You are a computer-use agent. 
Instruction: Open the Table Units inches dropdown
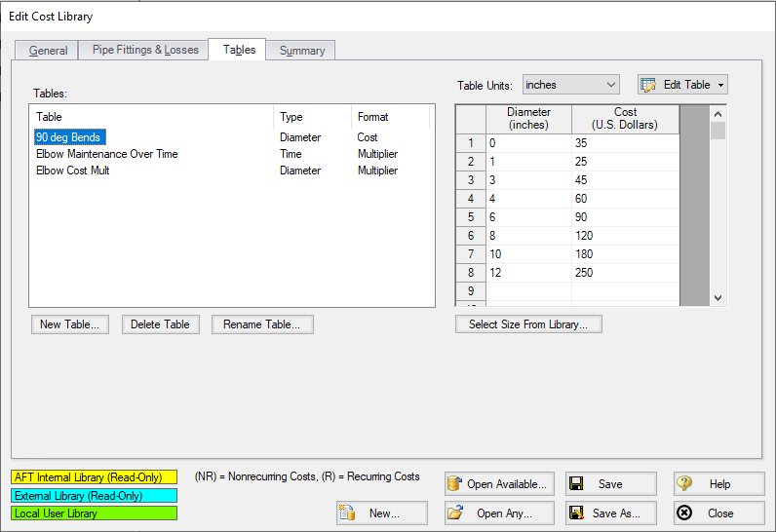pos(571,85)
